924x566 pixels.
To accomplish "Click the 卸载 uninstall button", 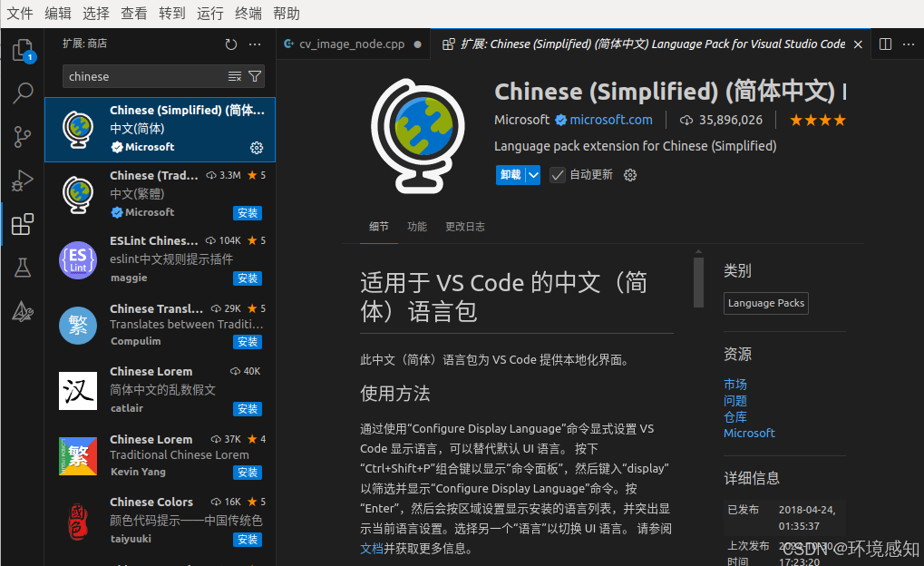I will pos(511,175).
